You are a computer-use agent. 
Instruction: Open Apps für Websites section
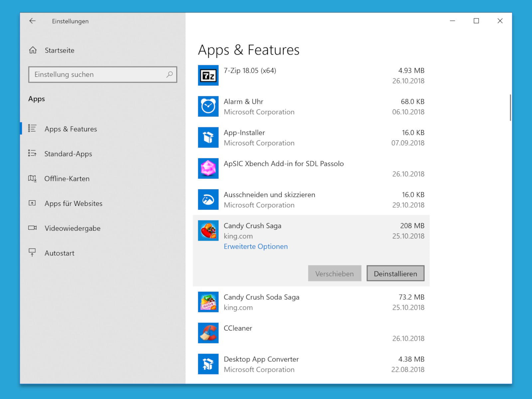(73, 203)
